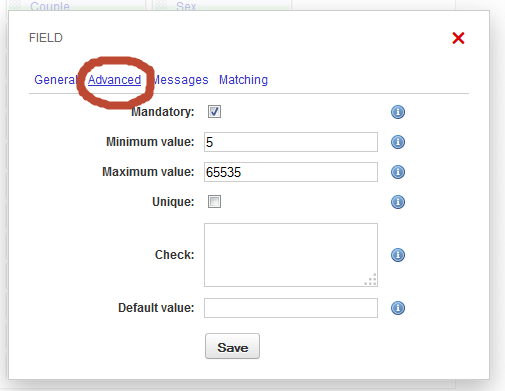
Task: Select the Advanced tab
Action: tap(114, 80)
